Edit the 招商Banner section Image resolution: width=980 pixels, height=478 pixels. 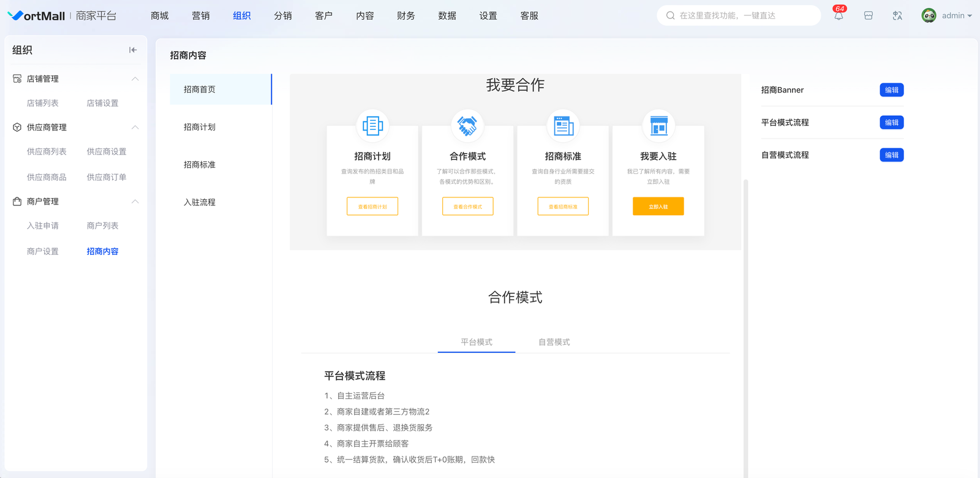click(x=891, y=90)
